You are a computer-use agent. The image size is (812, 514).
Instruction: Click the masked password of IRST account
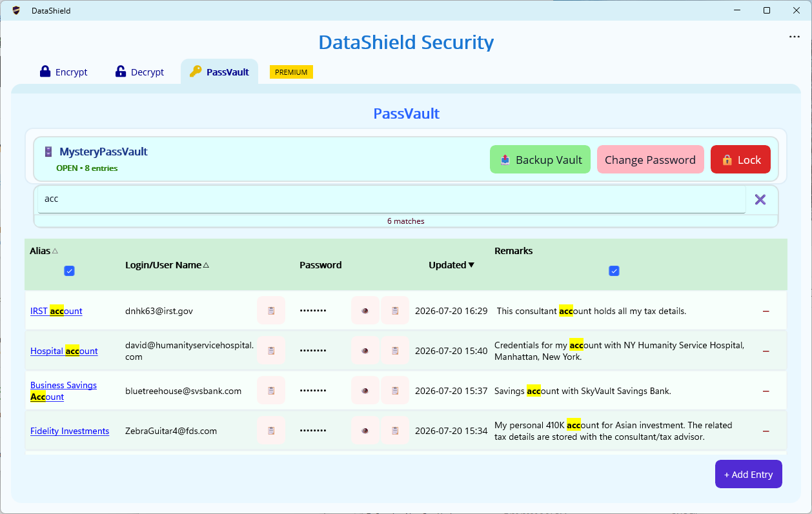click(313, 311)
